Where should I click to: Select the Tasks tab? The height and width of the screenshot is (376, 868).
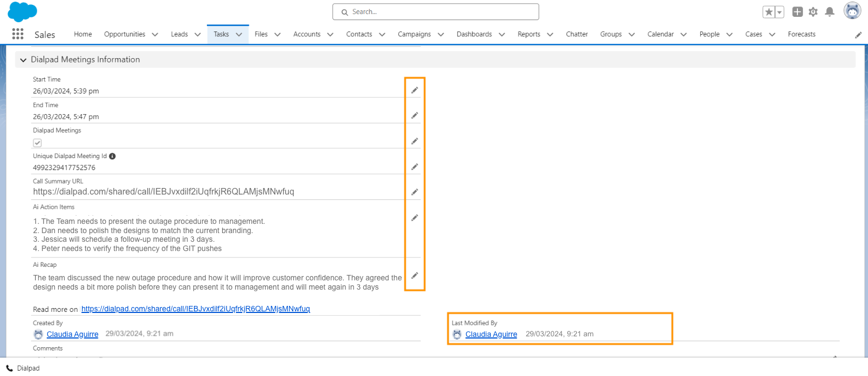pos(221,34)
